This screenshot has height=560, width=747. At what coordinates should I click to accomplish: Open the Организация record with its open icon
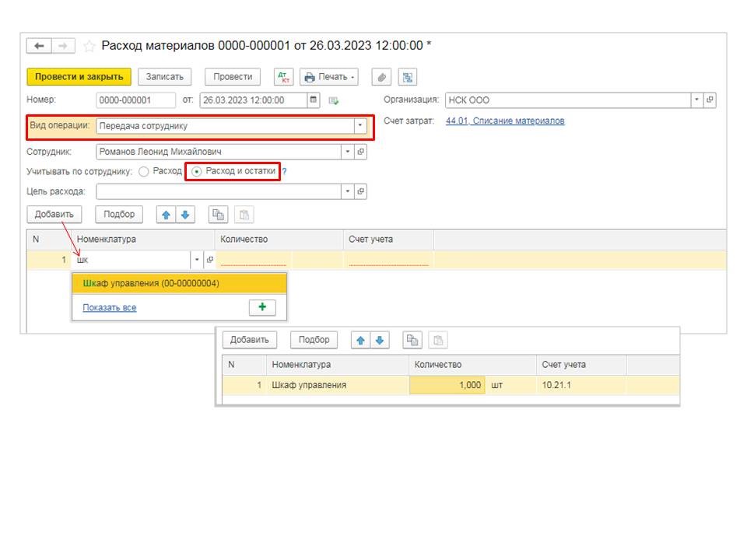tap(710, 100)
